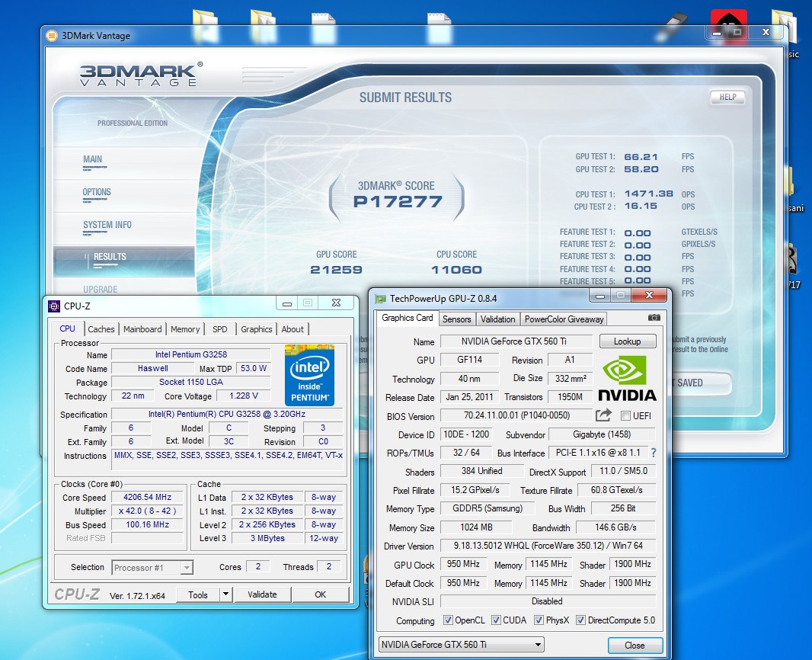Open the Processor #1 selection dropdown
812x660 pixels.
pos(152,567)
